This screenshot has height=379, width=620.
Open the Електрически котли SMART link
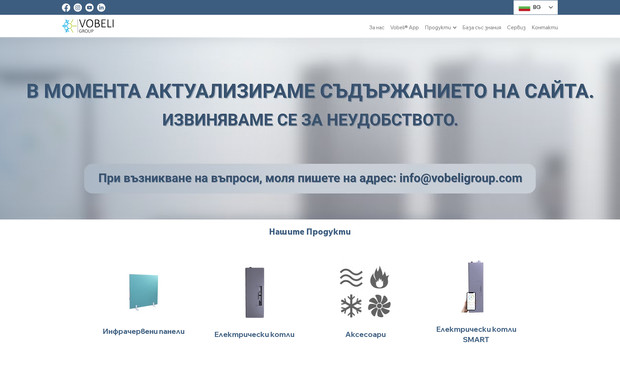(476, 334)
